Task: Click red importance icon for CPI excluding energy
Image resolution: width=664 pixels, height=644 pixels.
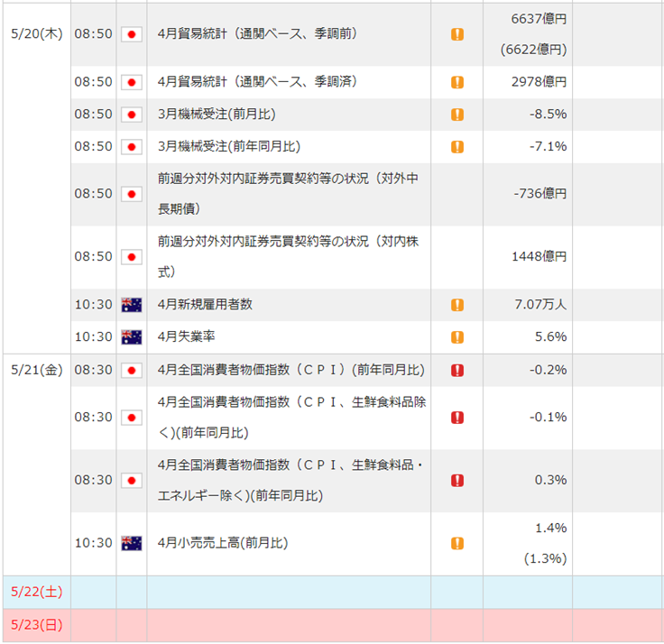Action: click(x=456, y=481)
